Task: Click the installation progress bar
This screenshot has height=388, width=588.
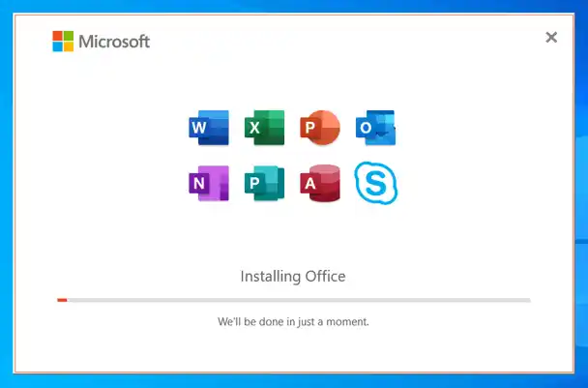Action: 294,300
